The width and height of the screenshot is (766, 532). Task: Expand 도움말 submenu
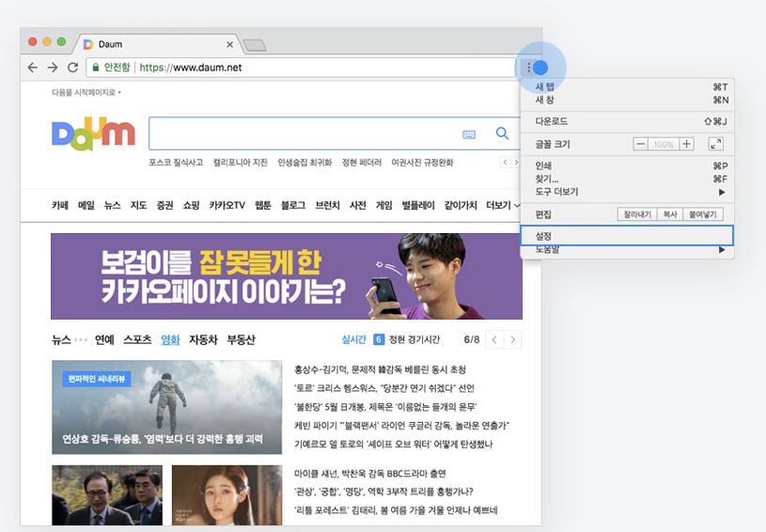(627, 250)
